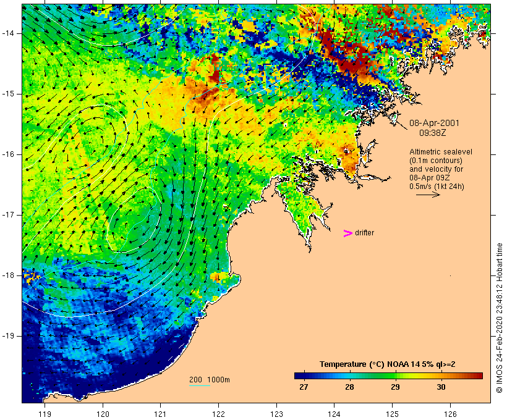This screenshot has height=420, width=507.
Task: Click the latitude label '-17'
Action: [x=8, y=215]
